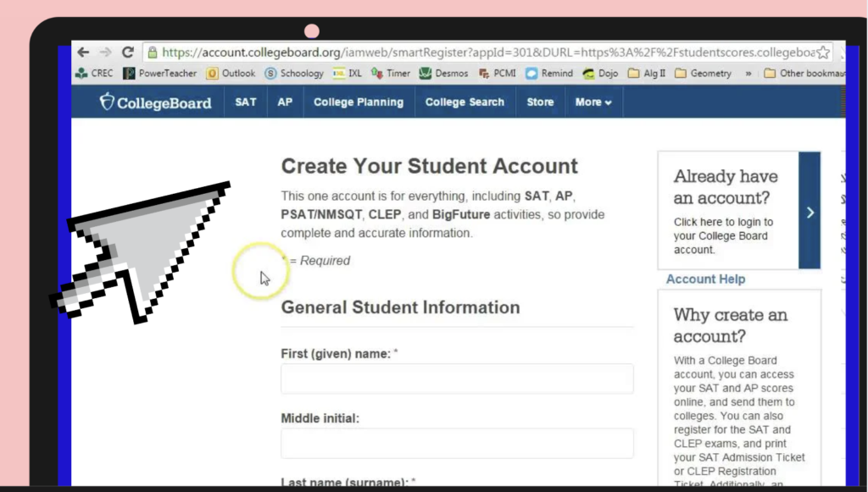Open the Geometry bookmarks folder

(703, 73)
